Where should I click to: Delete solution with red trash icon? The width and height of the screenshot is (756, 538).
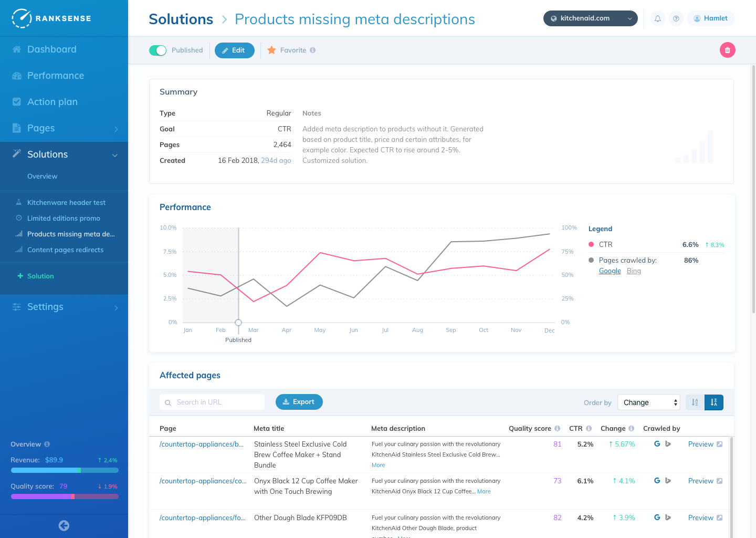pyautogui.click(x=727, y=50)
